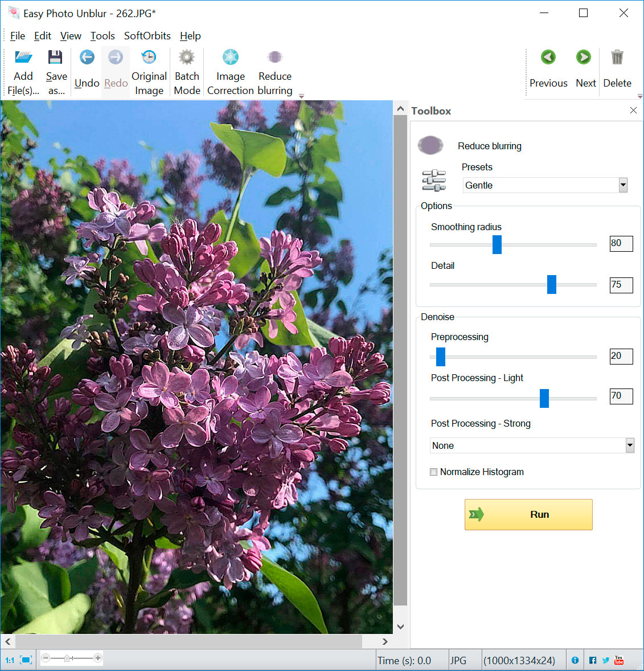This screenshot has width=644, height=671.
Task: Set zoom to 1:1 actual size
Action: (x=10, y=660)
